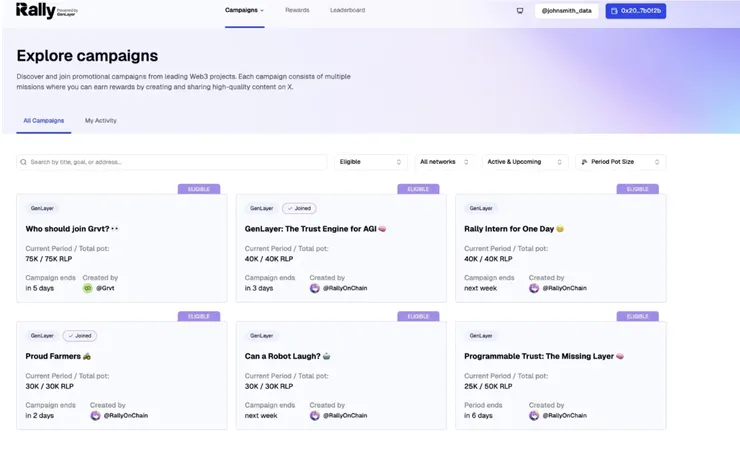Click the robot emoji beside Can a Robot Laugh
The width and height of the screenshot is (740, 450).
[x=327, y=356]
